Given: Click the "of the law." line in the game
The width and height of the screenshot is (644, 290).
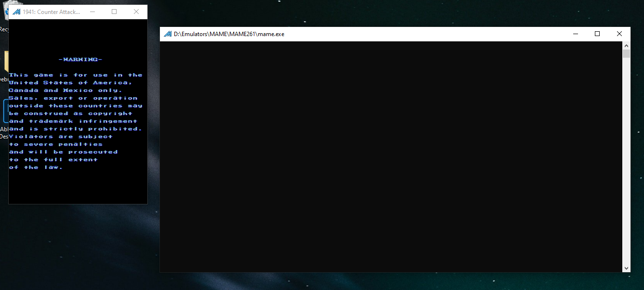Looking at the screenshot, I should pos(36,167).
